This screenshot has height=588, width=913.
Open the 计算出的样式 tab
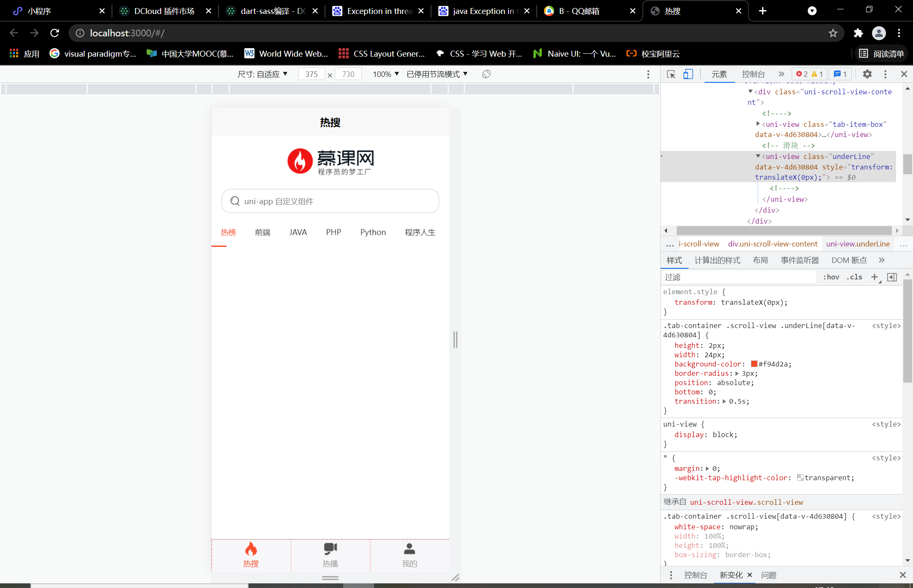[x=717, y=260]
